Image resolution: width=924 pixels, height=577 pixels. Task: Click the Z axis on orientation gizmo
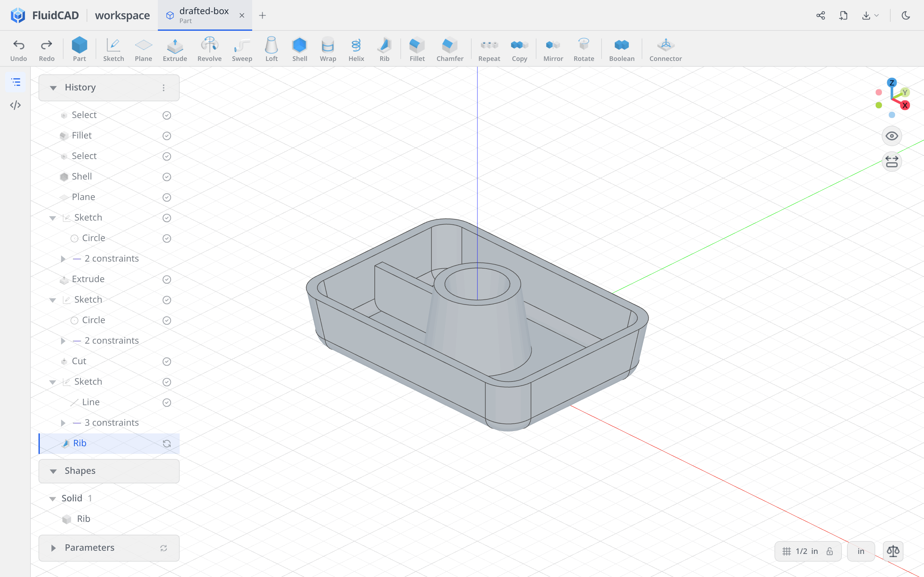(892, 83)
